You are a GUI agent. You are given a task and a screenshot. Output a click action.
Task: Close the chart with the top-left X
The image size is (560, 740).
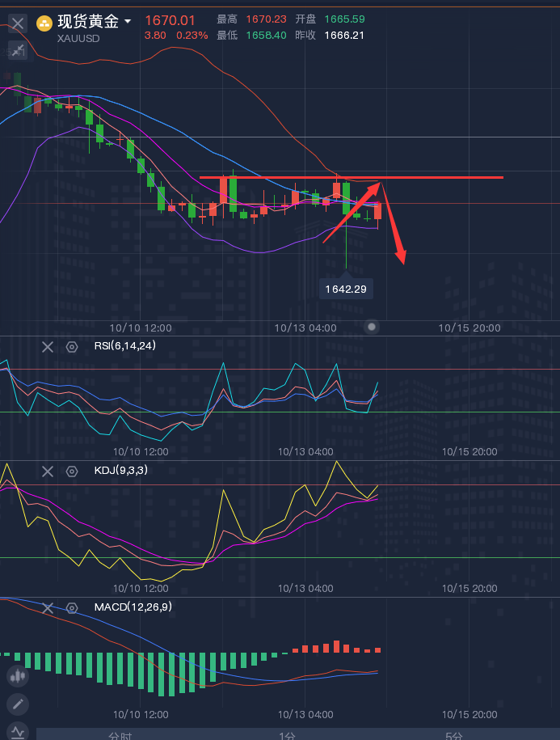click(x=18, y=23)
